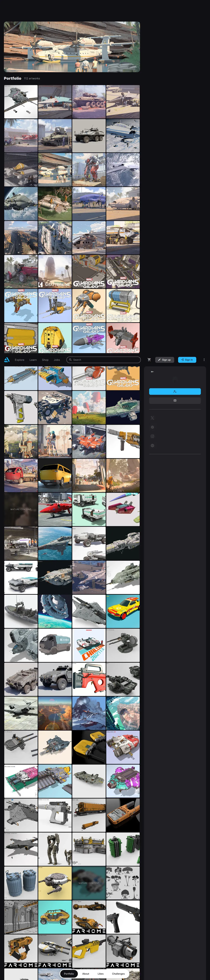Click the '112 artworks' count text
The image size is (210, 980).
click(x=32, y=78)
